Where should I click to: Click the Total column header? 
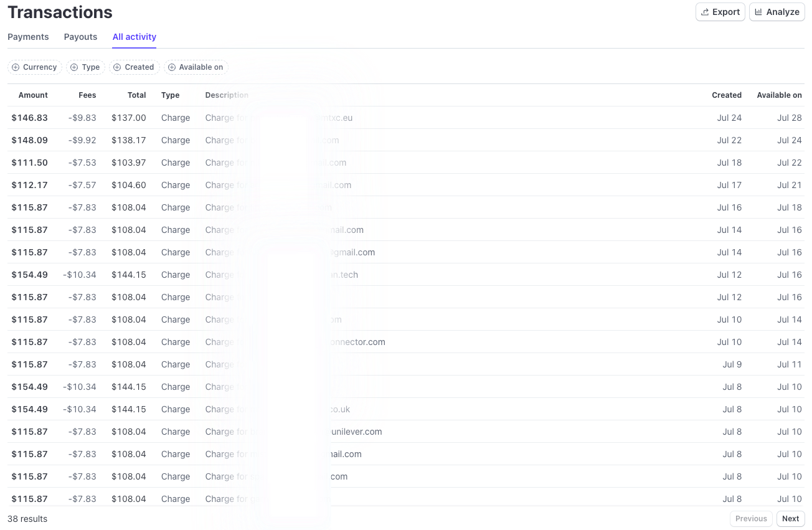coord(136,95)
